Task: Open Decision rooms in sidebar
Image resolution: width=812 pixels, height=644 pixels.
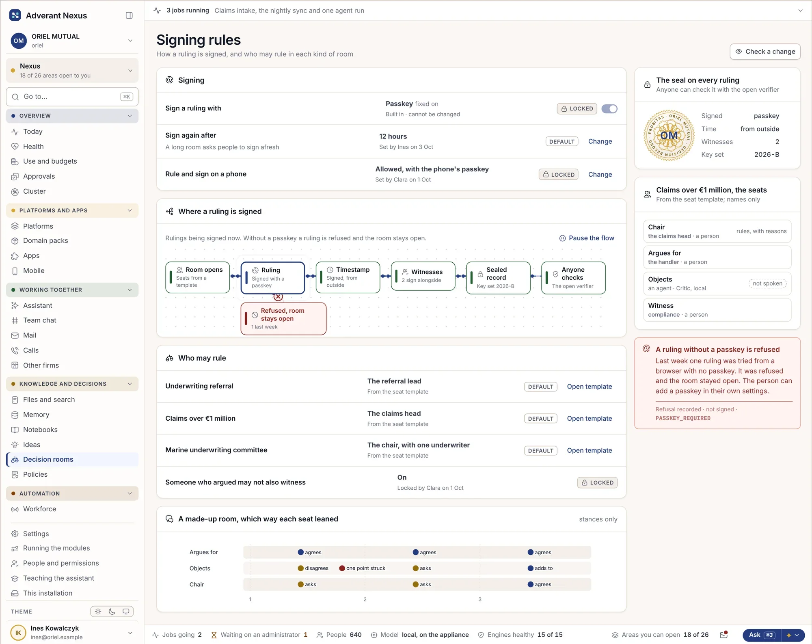Action: pyautogui.click(x=72, y=459)
